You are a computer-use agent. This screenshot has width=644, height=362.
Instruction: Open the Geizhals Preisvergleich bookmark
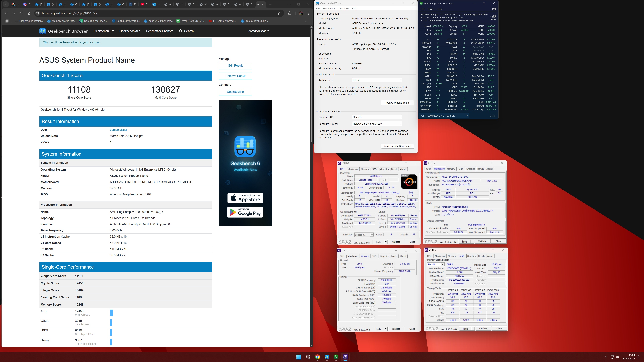(126, 21)
